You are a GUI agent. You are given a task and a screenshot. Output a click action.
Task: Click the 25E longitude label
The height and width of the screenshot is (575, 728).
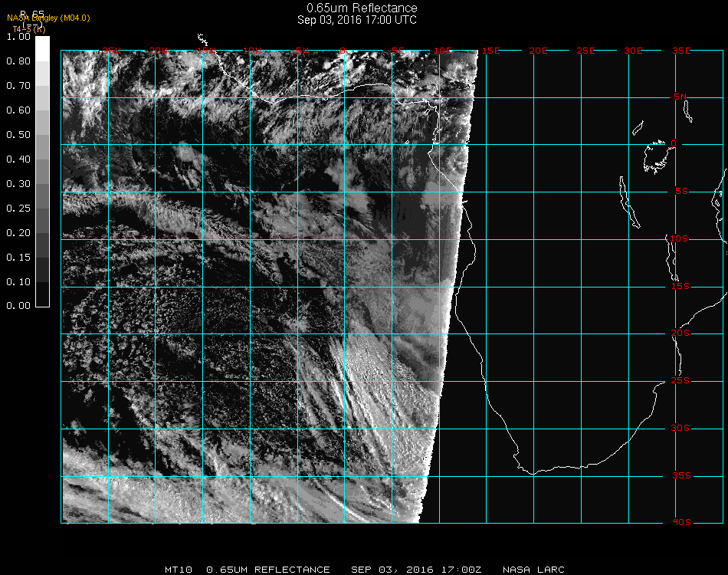tap(585, 51)
